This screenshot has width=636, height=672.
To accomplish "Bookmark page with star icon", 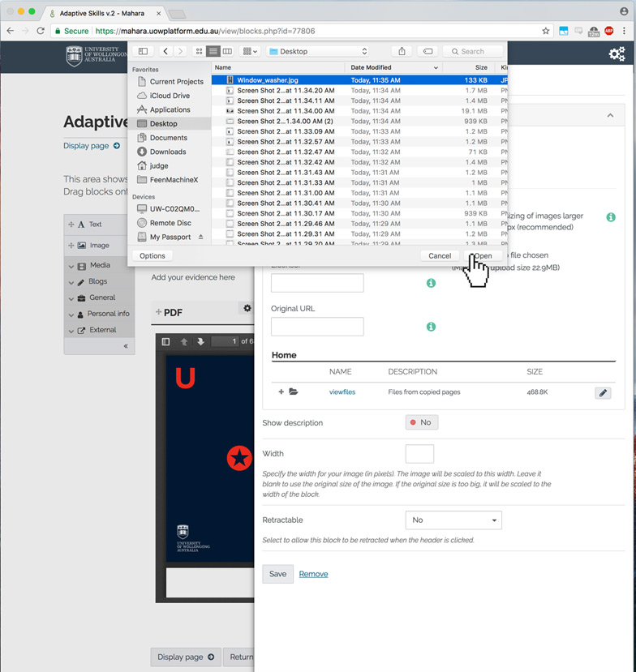I will 545,31.
